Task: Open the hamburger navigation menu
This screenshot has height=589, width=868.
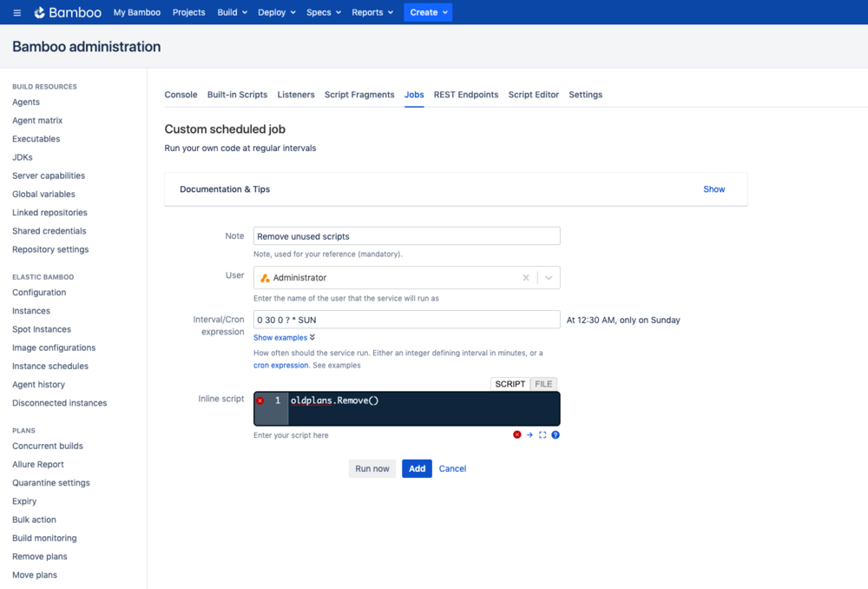Action: [17, 12]
